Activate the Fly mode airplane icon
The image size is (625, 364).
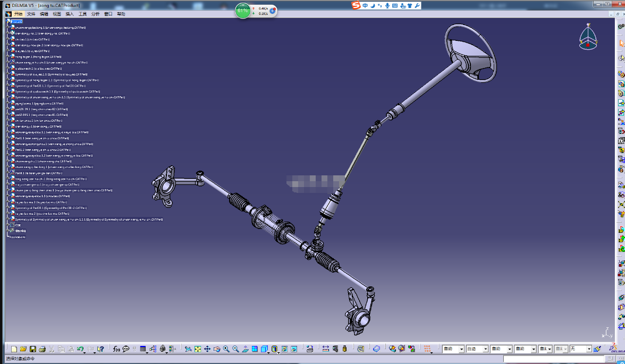188,349
